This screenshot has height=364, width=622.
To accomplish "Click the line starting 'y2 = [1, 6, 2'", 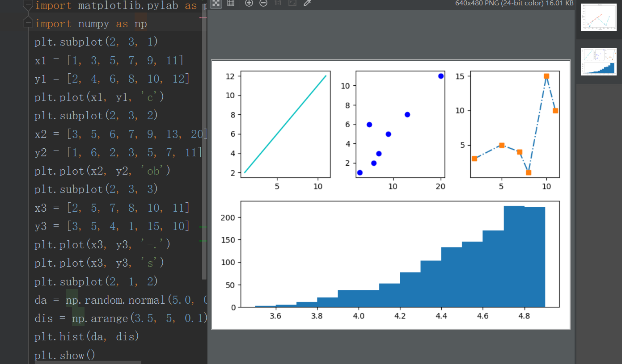I will point(118,152).
